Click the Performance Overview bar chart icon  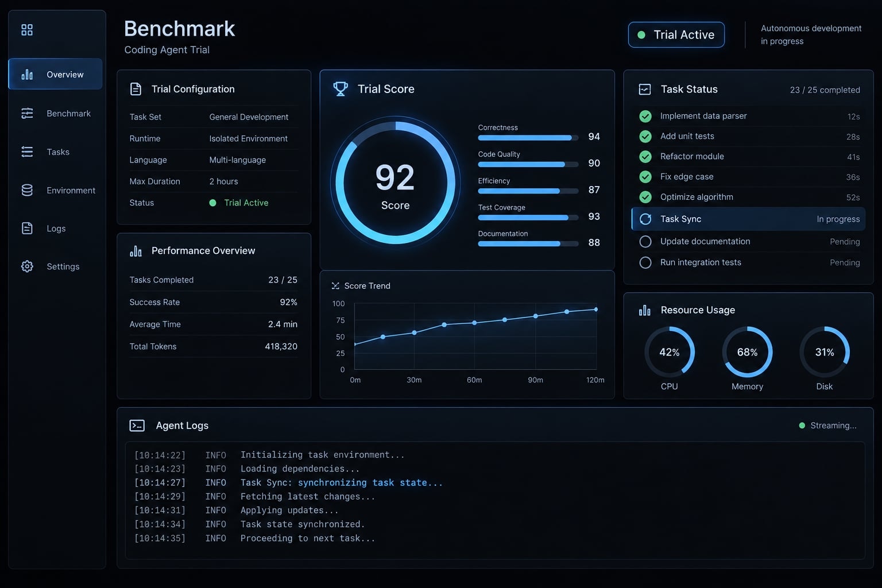point(136,251)
